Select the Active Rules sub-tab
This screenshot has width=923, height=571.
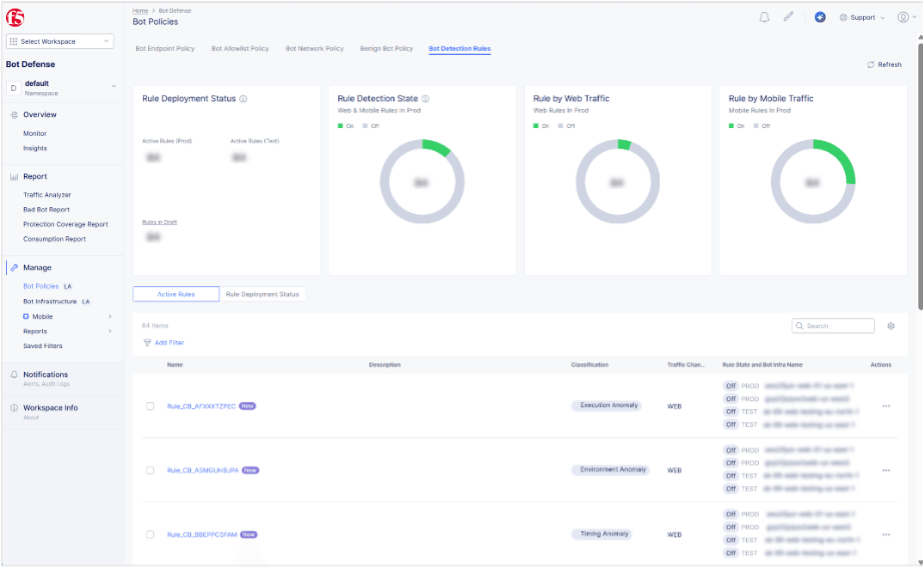tap(176, 294)
